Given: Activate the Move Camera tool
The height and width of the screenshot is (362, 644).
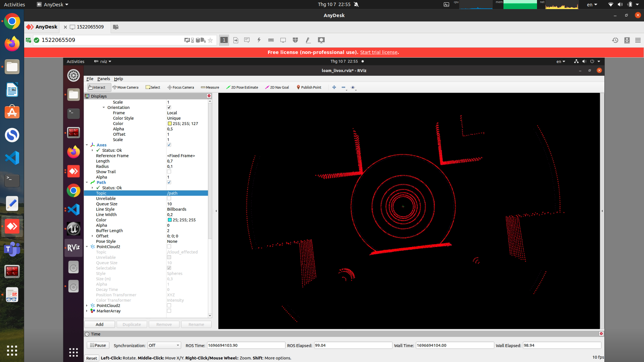Looking at the screenshot, I should point(126,87).
